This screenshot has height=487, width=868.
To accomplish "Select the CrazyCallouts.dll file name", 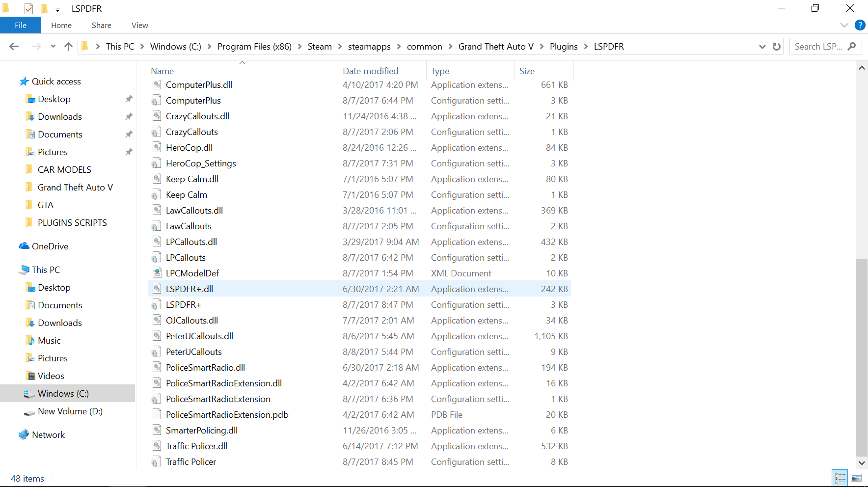I will point(197,116).
